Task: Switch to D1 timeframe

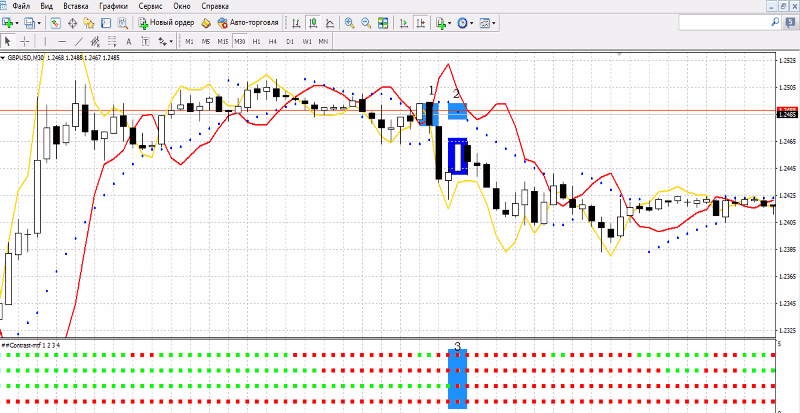Action: click(x=290, y=41)
